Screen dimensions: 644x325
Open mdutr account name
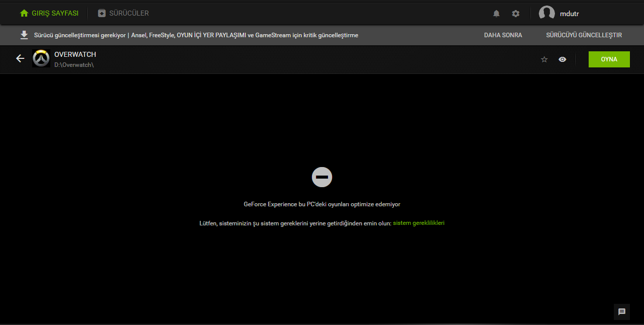tap(570, 14)
